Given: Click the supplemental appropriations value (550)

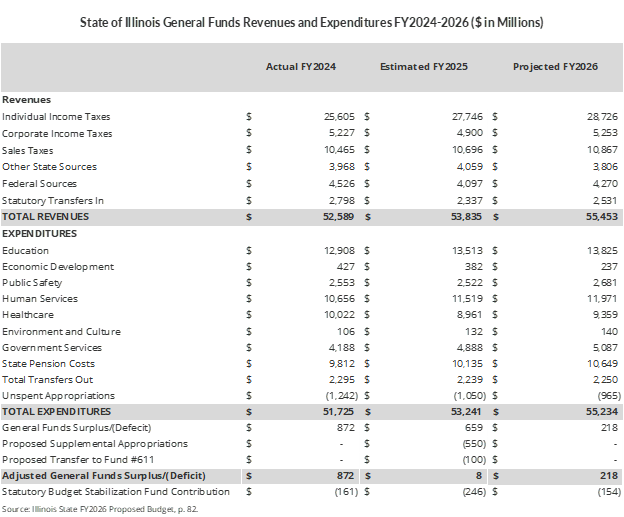Looking at the screenshot, I should click(x=474, y=444).
